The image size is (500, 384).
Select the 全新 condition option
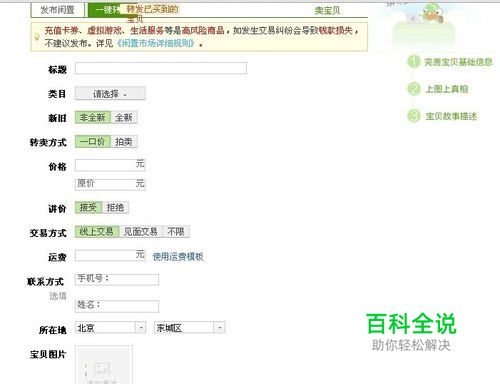point(124,117)
